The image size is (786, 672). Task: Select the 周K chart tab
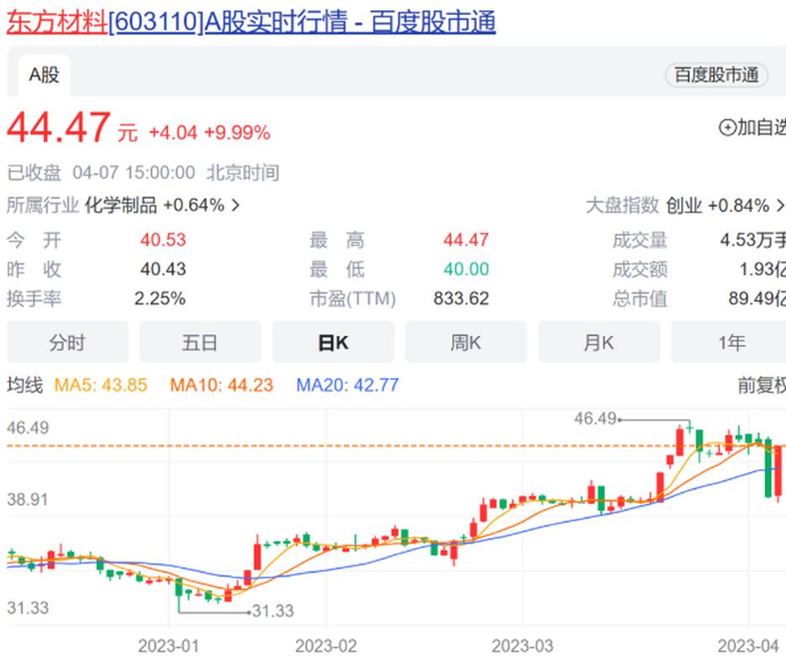tap(466, 343)
